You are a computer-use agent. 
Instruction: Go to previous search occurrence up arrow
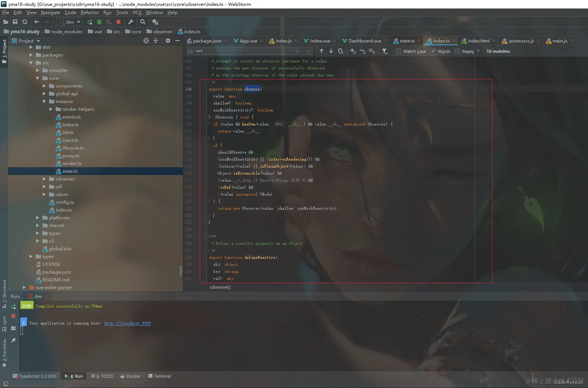(321, 51)
